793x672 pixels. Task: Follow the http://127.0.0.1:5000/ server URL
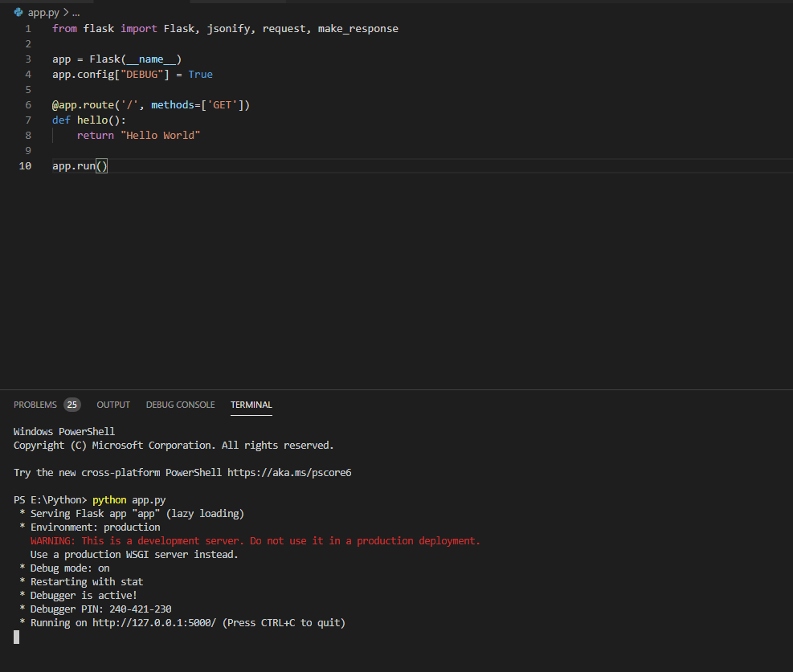154,623
